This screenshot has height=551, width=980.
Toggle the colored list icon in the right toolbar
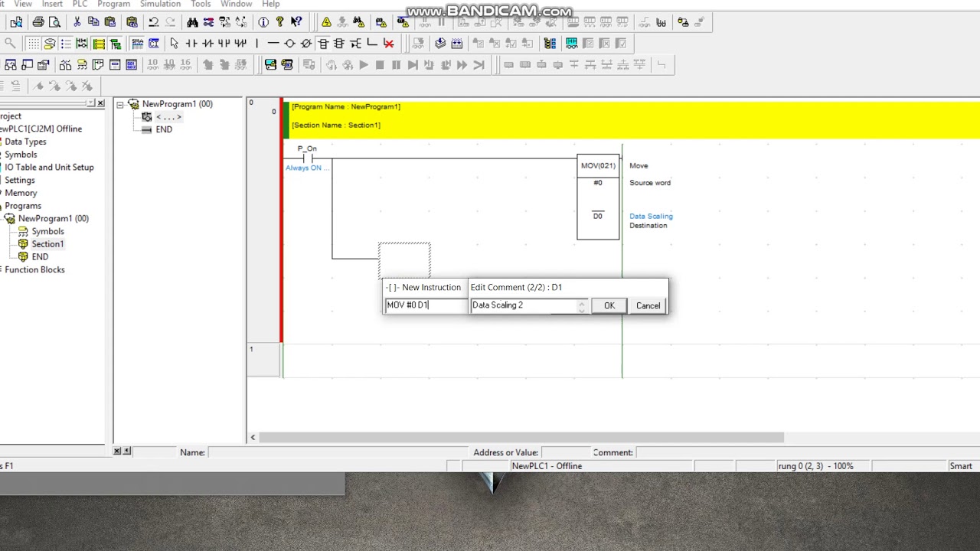(x=550, y=44)
